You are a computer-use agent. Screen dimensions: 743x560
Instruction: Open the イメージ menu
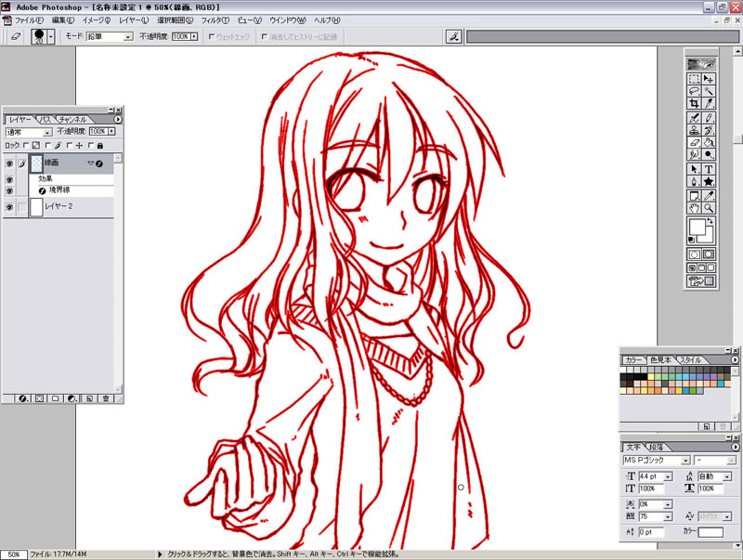pyautogui.click(x=97, y=20)
